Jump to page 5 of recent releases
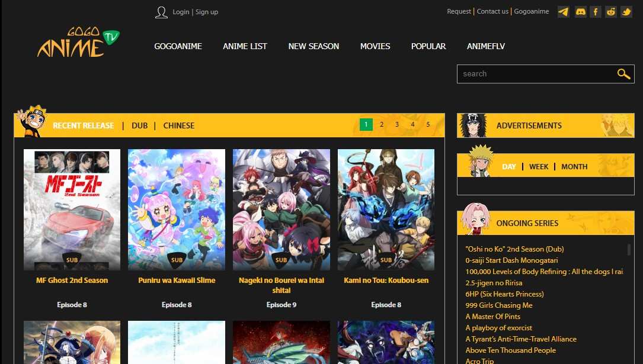The image size is (643, 364). click(428, 125)
